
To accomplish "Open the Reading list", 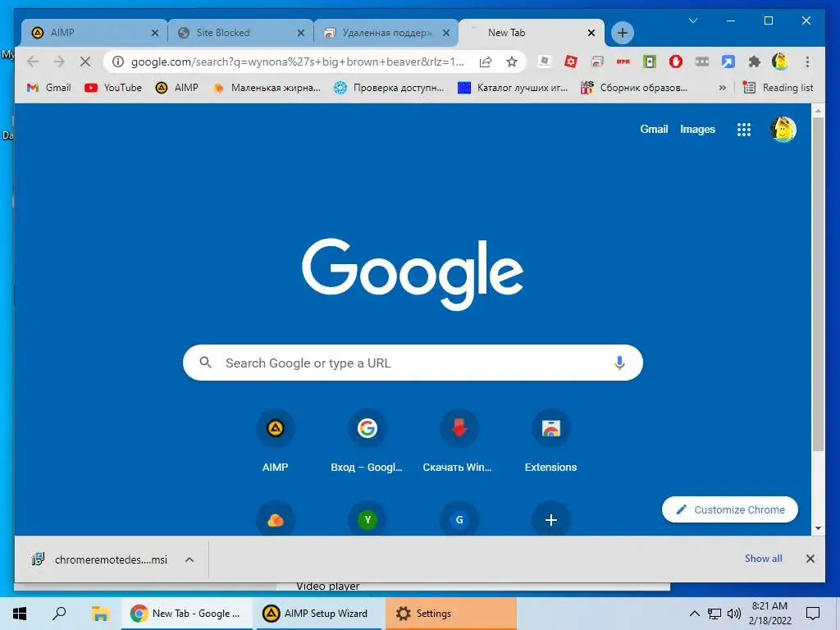I will pos(778,88).
